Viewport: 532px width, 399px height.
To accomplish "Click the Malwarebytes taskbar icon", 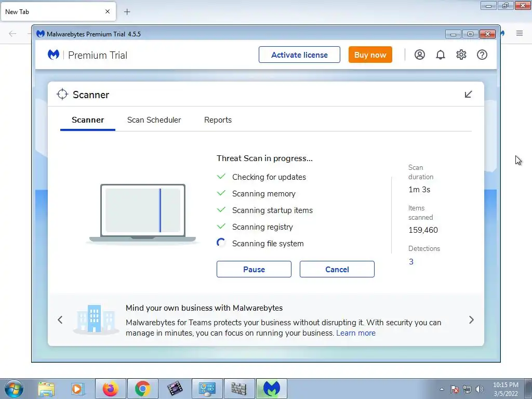I will point(271,389).
